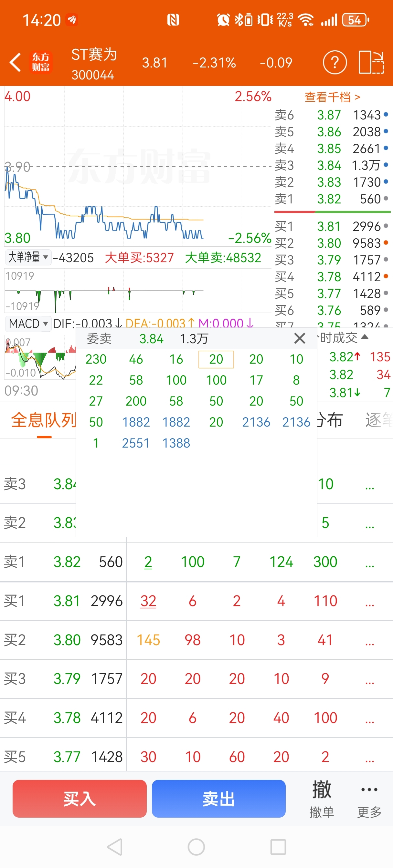Open the 东方财富 logo icon
The image size is (393, 868).
click(x=41, y=62)
